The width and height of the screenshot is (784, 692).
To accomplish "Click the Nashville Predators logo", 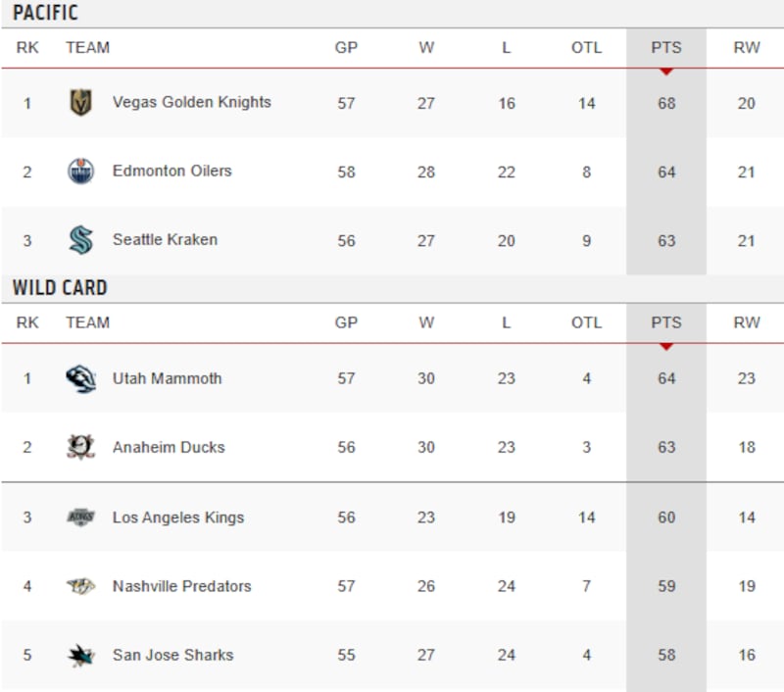I will pos(80,586).
